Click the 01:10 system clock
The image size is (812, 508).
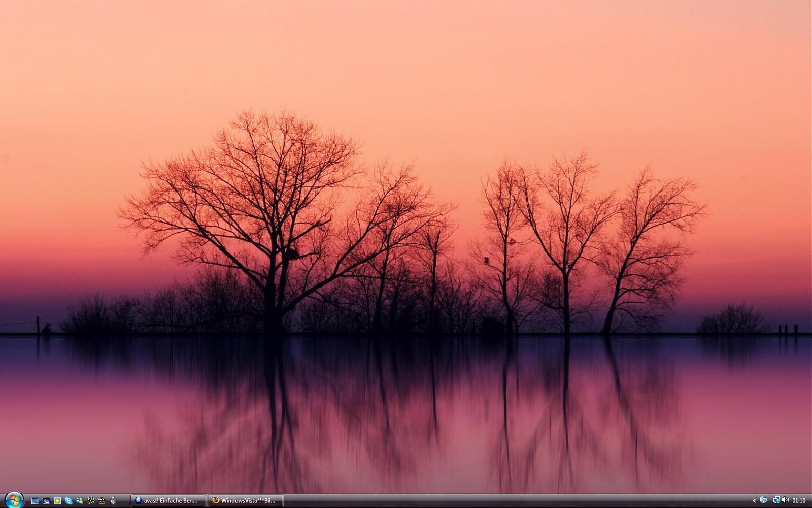(x=799, y=501)
